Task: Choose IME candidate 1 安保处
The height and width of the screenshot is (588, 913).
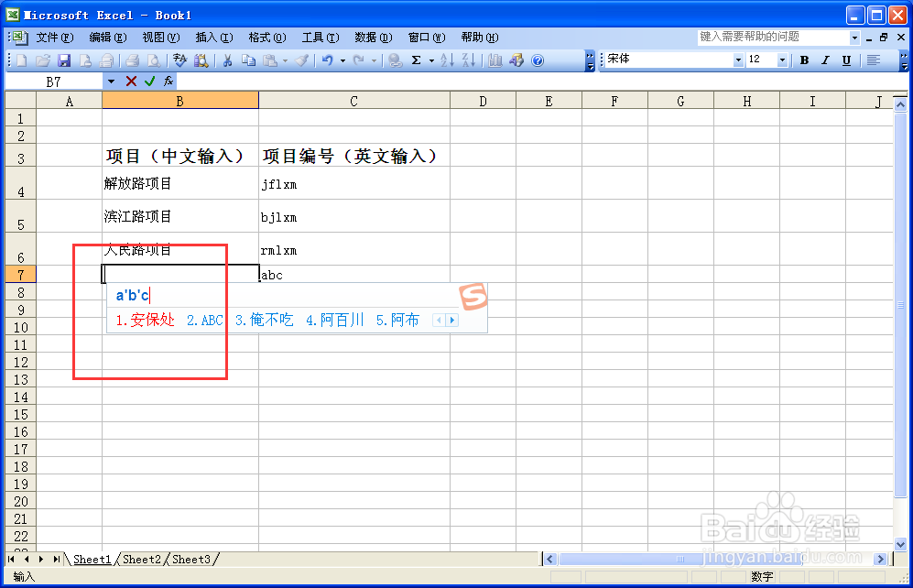Action: 145,320
